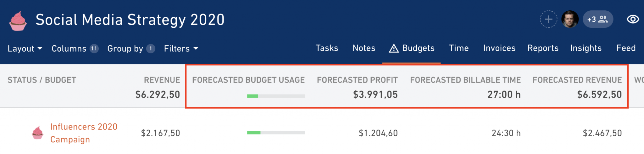Expand the Filters dropdown
The width and height of the screenshot is (644, 154).
181,48
